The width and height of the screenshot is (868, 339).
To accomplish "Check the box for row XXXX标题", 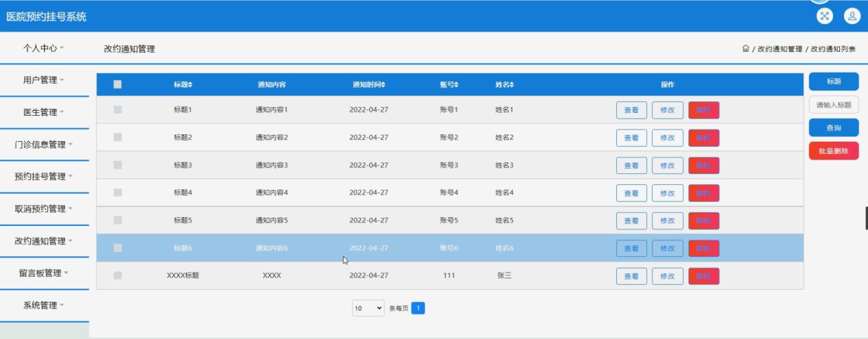I will [x=118, y=275].
